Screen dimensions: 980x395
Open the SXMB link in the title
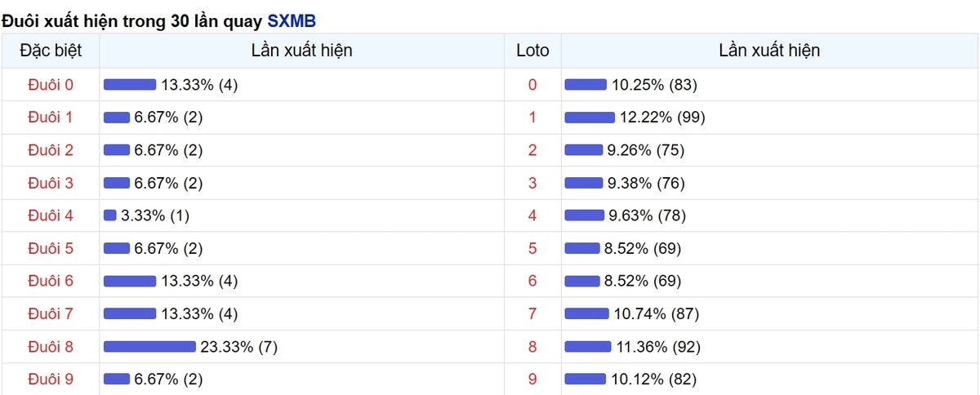coord(292,20)
